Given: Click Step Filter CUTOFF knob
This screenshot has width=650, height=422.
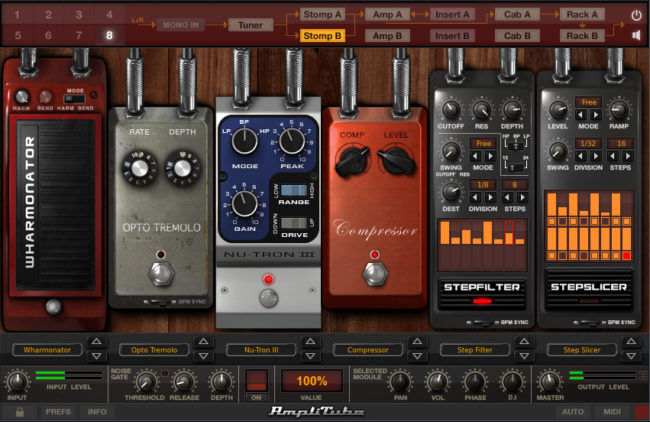Looking at the screenshot, I should point(451,110).
